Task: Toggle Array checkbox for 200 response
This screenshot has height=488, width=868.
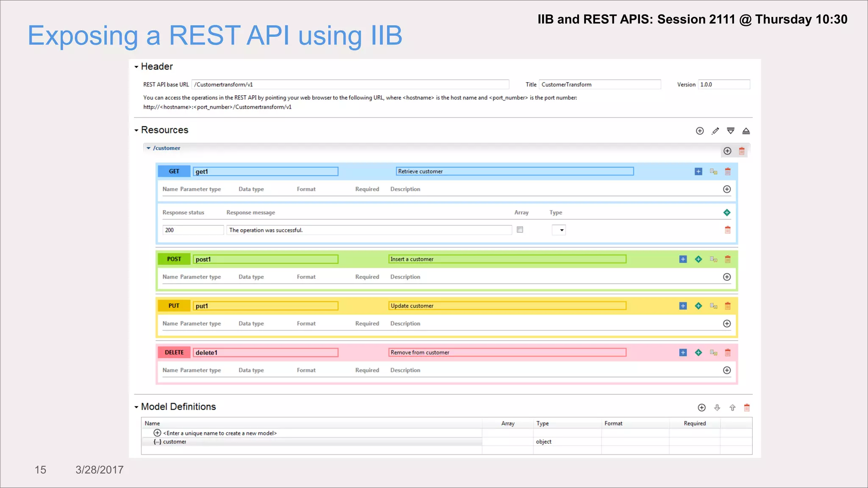Action: 520,230
